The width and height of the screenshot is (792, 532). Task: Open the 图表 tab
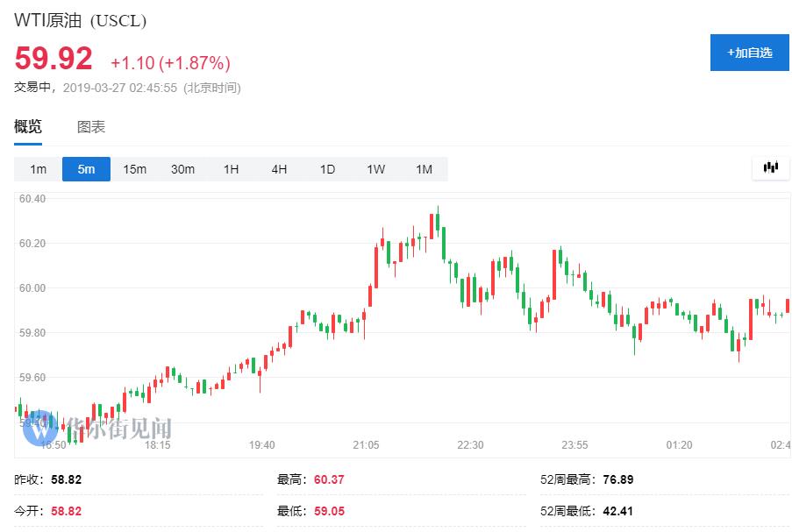91,127
